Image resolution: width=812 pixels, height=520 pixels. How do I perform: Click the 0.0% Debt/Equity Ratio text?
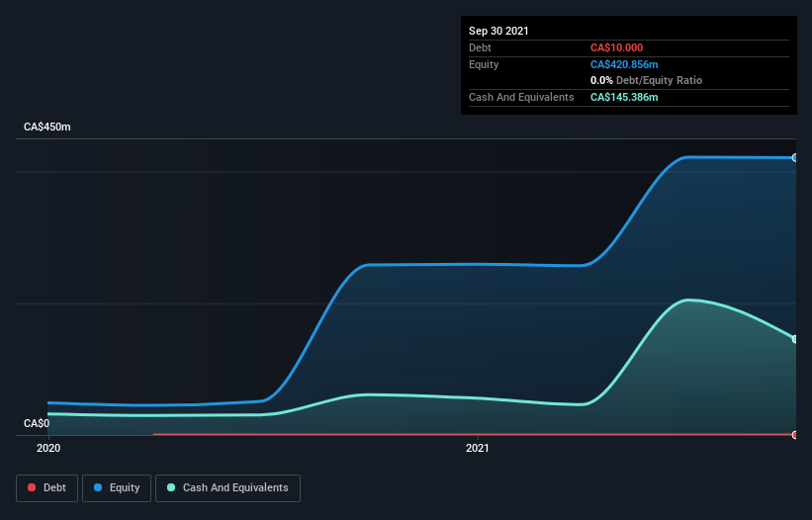pyautogui.click(x=646, y=81)
